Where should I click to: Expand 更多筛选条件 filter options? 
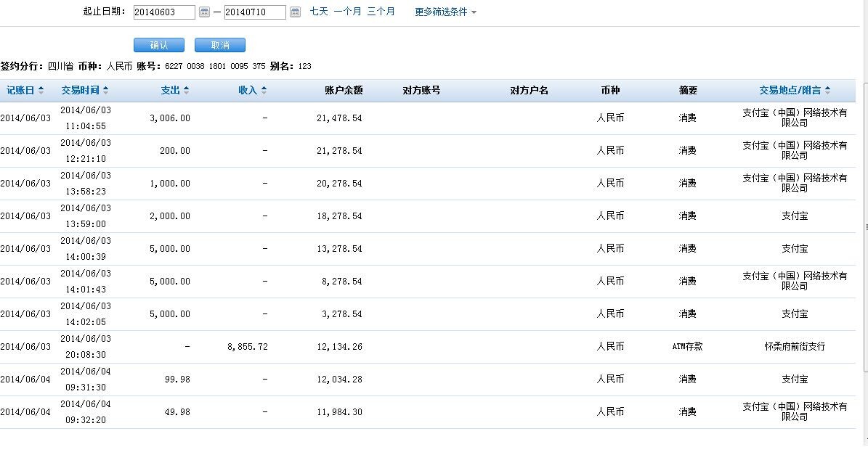point(445,12)
